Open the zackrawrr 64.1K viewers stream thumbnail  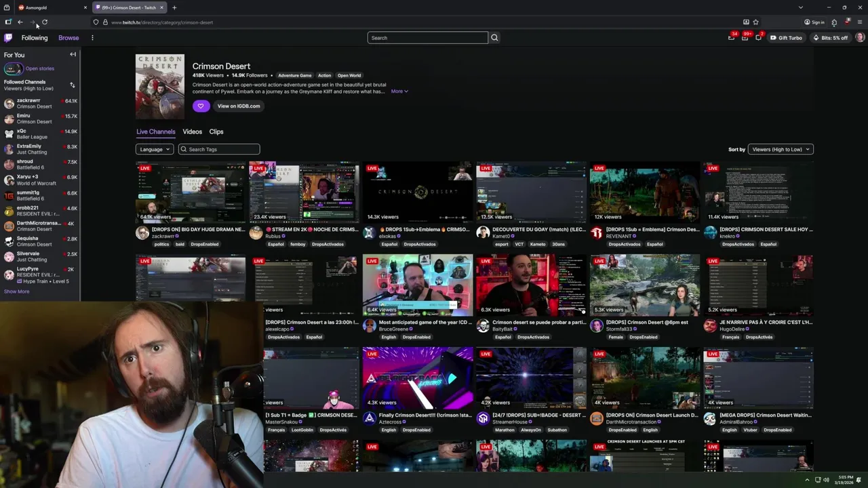pos(191,192)
